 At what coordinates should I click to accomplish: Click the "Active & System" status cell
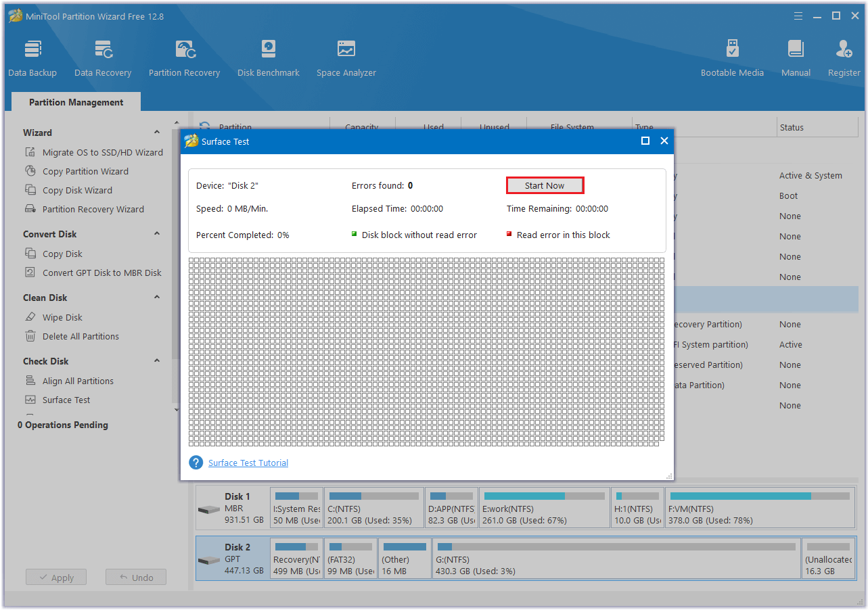coord(810,175)
